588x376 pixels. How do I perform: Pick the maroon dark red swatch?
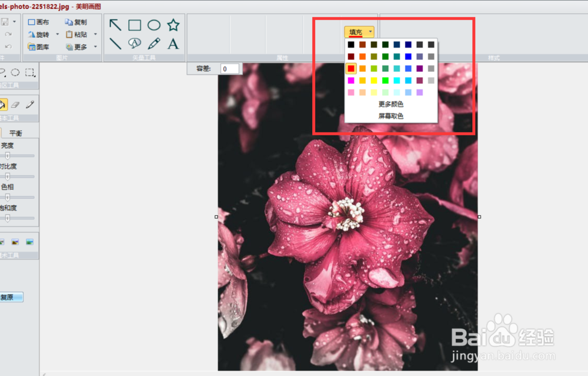click(351, 56)
